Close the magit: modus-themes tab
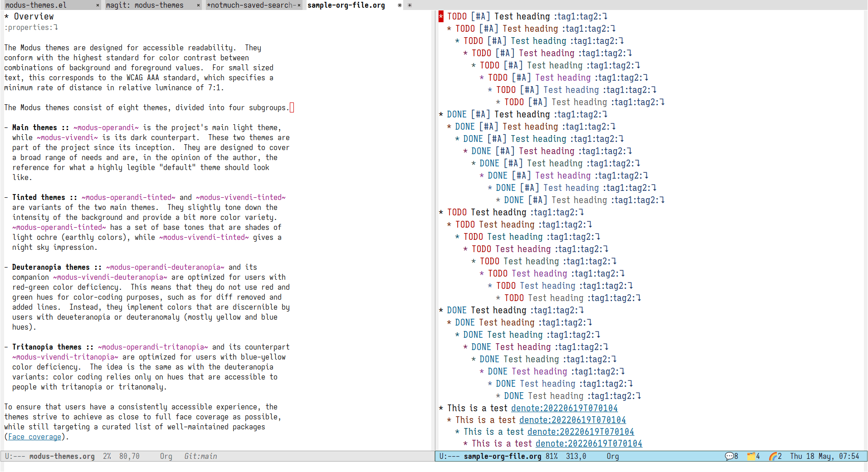Screen dimensions: 868x472 tap(198, 5)
